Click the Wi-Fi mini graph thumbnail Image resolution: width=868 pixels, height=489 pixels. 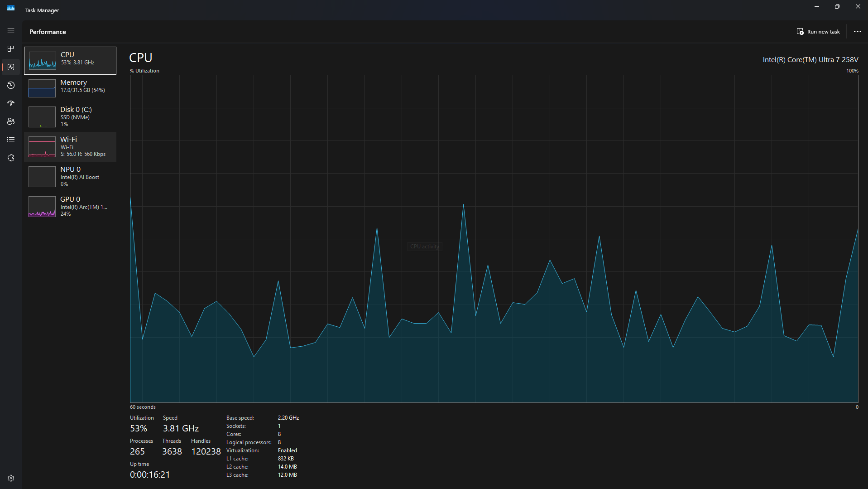coord(42,147)
